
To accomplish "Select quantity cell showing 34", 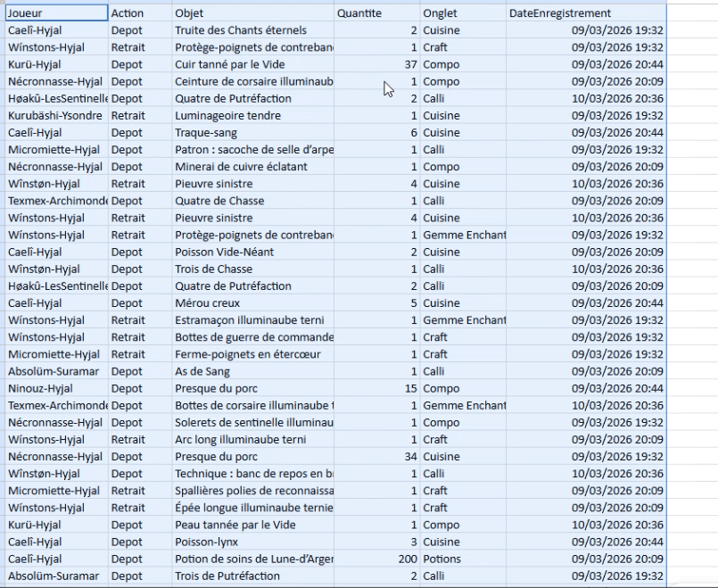I will (x=377, y=457).
